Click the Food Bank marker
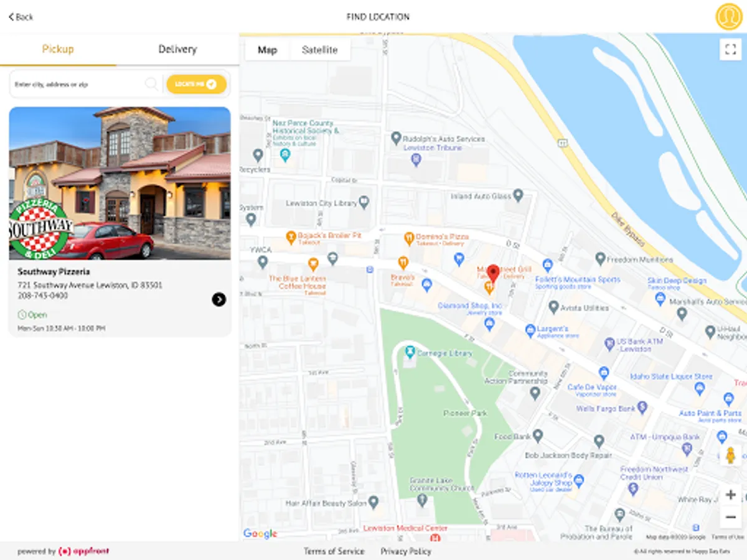Screen dimensions: 747x560 pos(538,436)
